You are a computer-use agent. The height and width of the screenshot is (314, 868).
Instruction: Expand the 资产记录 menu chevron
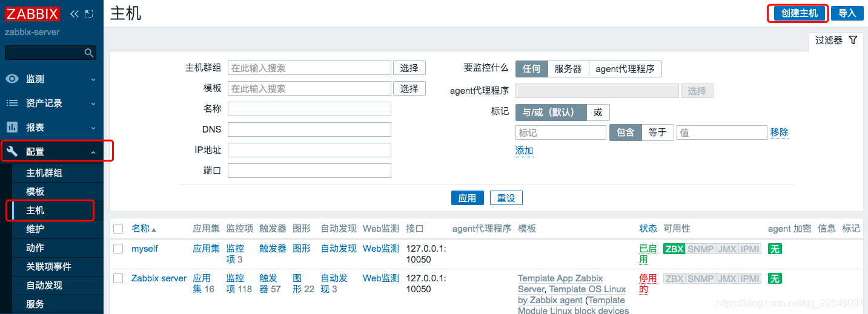pyautogui.click(x=93, y=103)
